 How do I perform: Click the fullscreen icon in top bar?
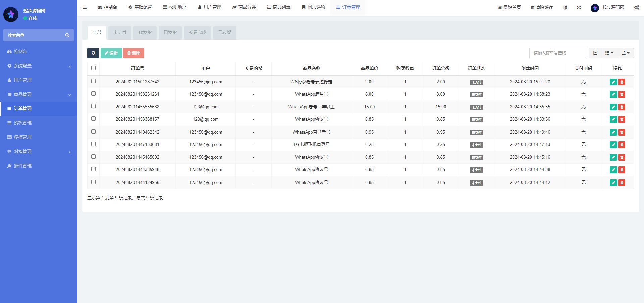pos(579,7)
